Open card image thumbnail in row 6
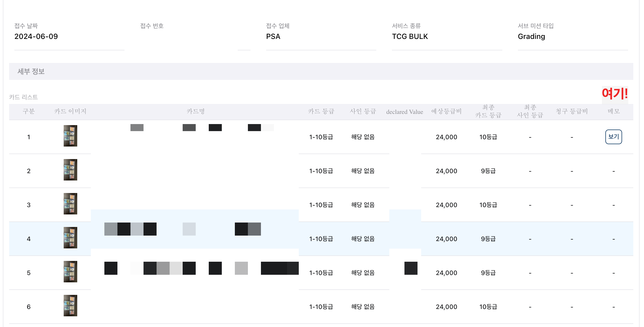 [70, 306]
